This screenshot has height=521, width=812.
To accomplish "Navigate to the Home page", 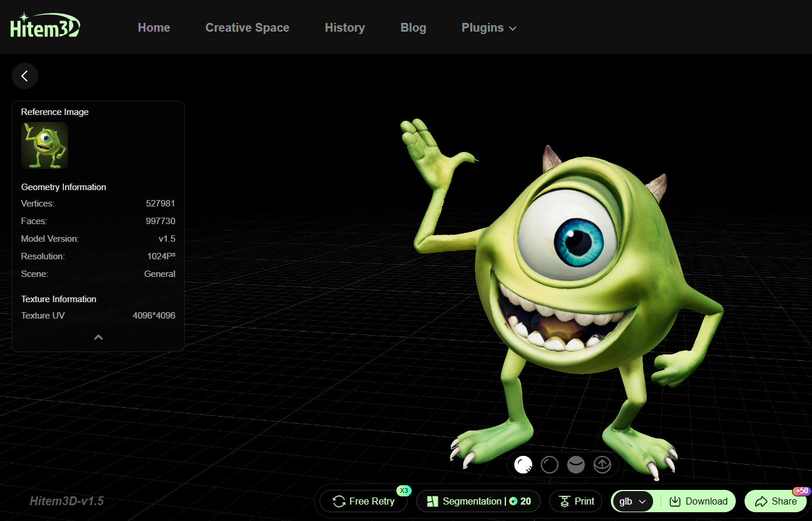I will point(154,28).
